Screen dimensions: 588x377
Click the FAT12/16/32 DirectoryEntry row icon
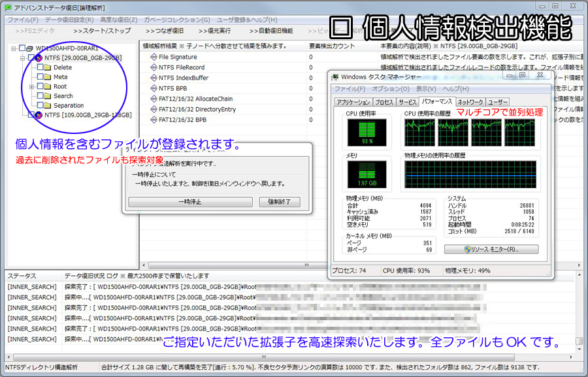[154, 110]
